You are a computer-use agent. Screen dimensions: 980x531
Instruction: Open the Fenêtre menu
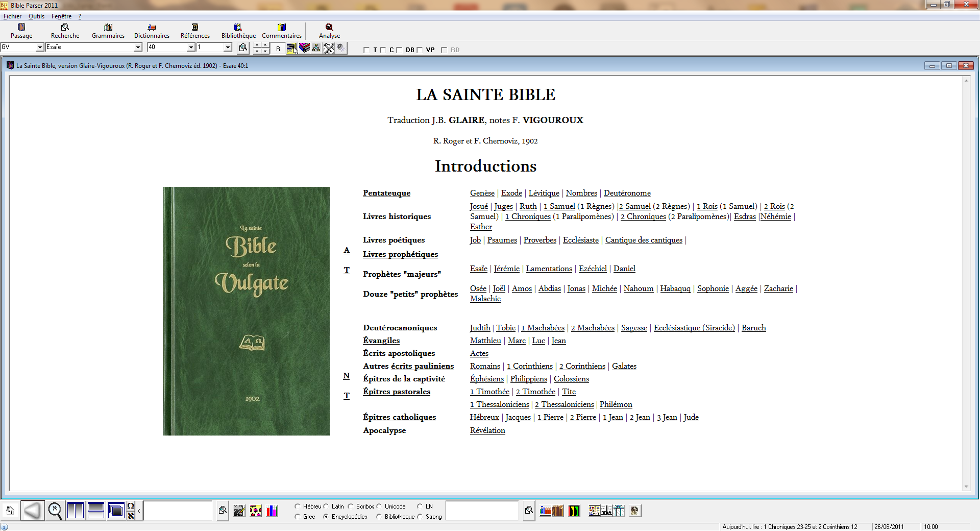point(61,16)
